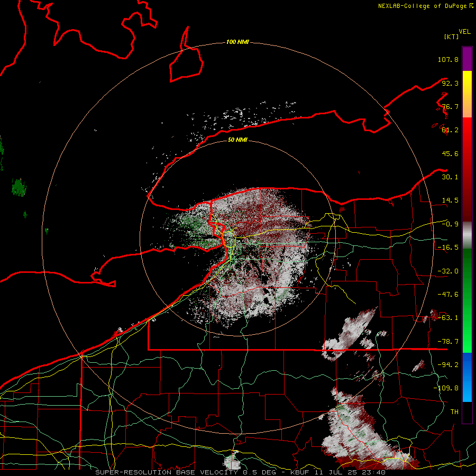Click the yellow segment of velocity color bar
Viewport: 476px width, 476px height.
[467, 82]
